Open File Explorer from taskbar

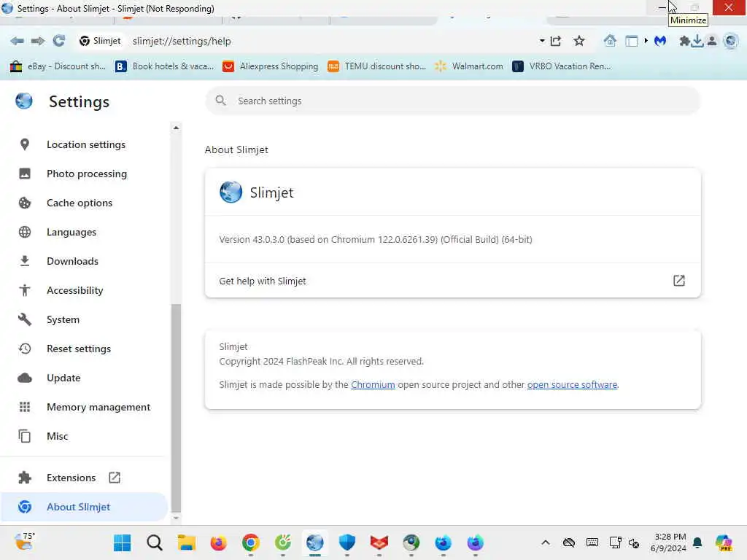tap(186, 542)
